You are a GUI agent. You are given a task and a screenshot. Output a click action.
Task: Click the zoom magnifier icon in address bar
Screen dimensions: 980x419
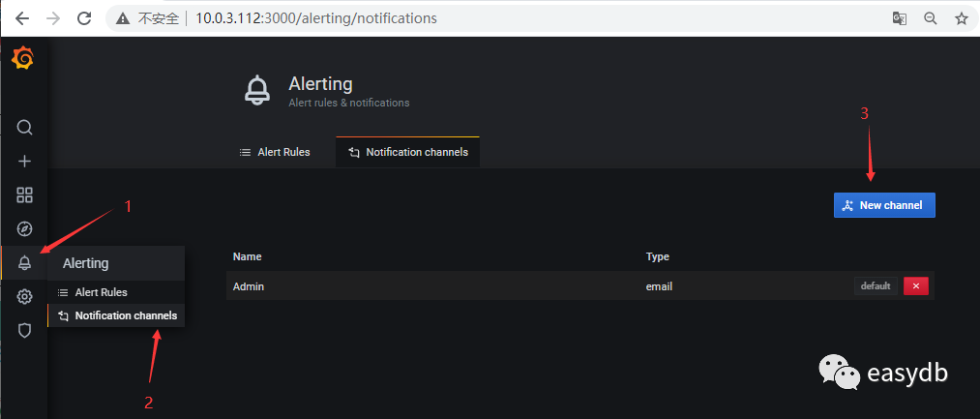click(931, 18)
